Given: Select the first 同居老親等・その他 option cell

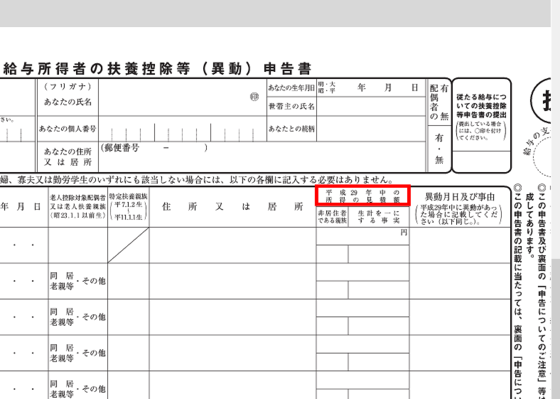Looking at the screenshot, I should pos(78,281).
